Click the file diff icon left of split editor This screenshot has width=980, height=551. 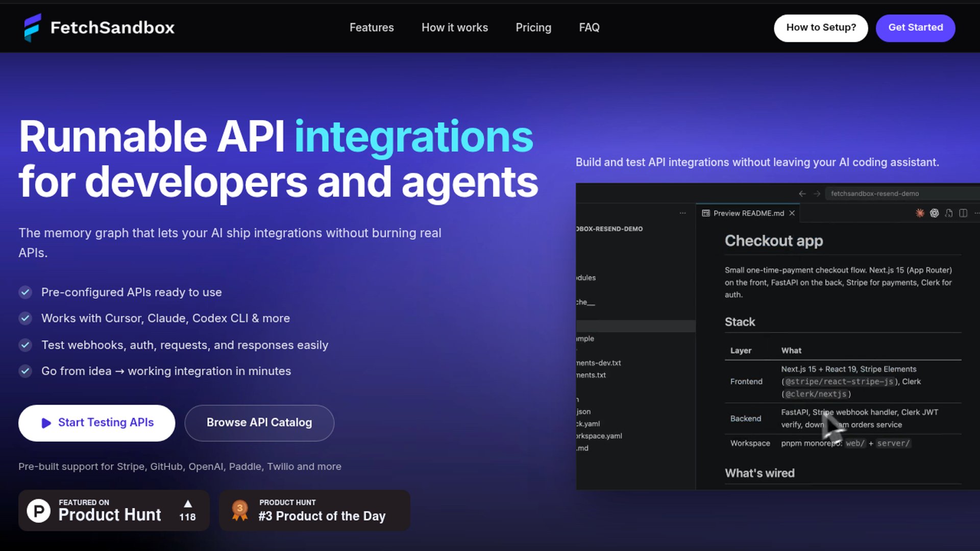(x=948, y=213)
